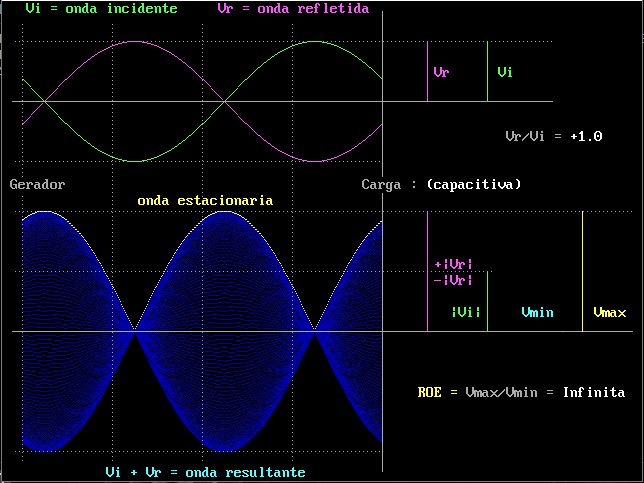Viewport: 644px width, 483px height.
Task: Click the 'Vi + Vr = onda resultante' caption
Action: 205,472
